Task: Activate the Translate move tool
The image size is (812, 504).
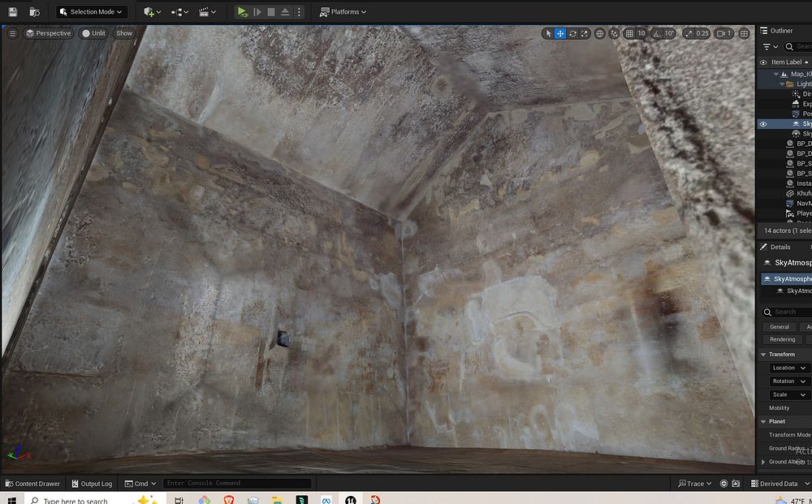Action: tap(560, 33)
